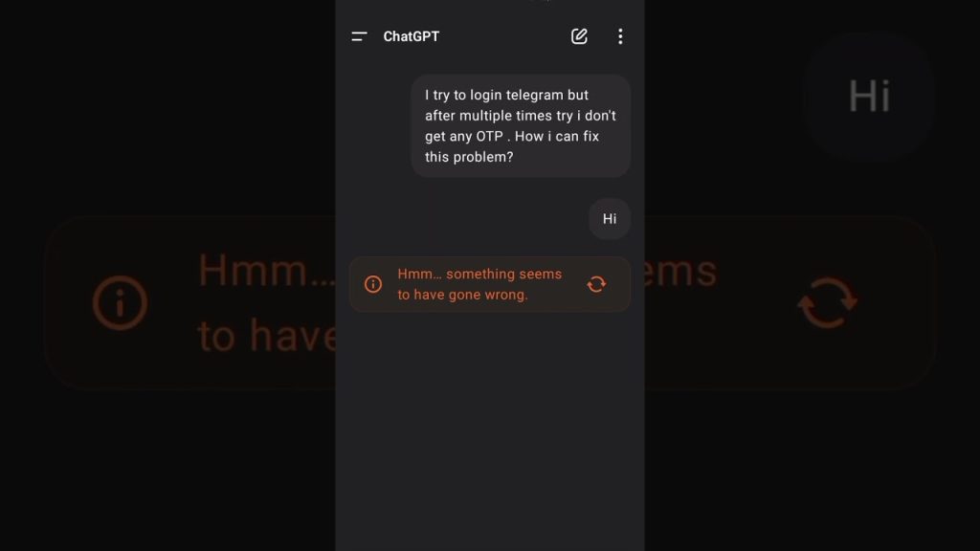Tap the "something seems to have gone wrong" text
This screenshot has width=980, height=551.
click(x=479, y=284)
